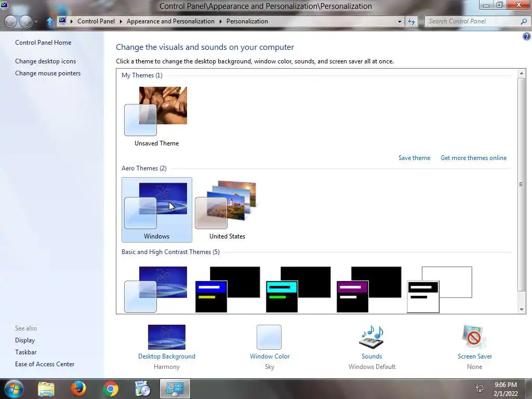
Task: Select the United States Aero theme
Action: coord(227,210)
